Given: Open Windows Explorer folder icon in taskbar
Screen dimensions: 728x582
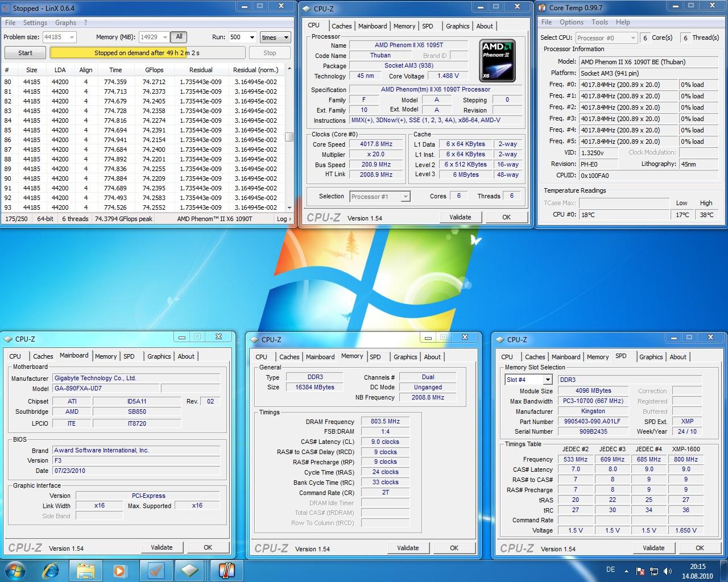Looking at the screenshot, I should pos(85,570).
